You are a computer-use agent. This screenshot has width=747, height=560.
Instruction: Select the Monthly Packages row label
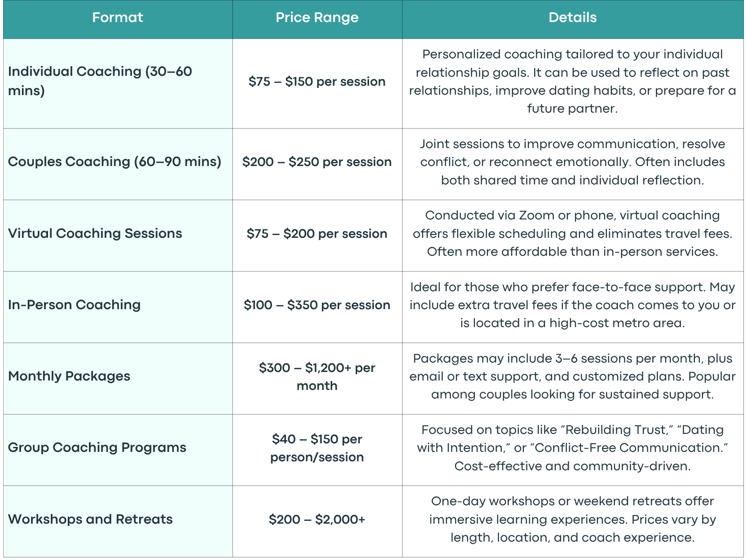[69, 376]
